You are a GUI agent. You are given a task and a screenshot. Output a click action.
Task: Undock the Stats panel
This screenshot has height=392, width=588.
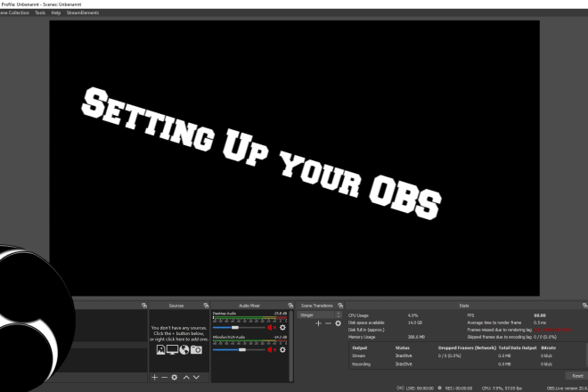click(585, 306)
